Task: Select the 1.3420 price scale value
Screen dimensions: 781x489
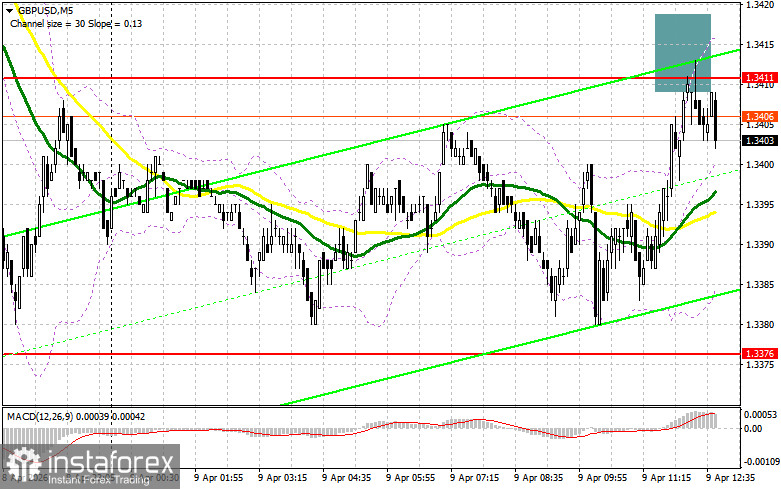Action: tap(760, 5)
